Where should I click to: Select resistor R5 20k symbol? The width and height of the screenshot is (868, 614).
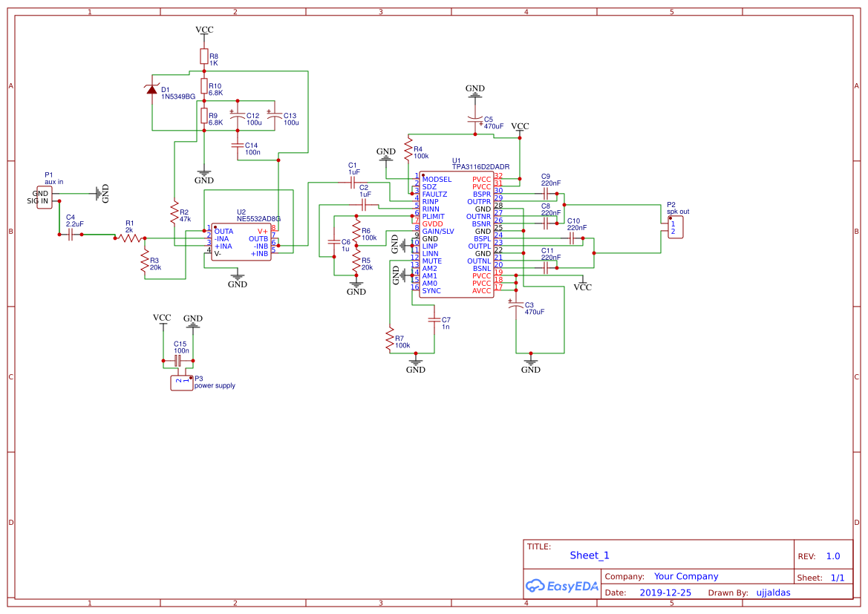(356, 260)
